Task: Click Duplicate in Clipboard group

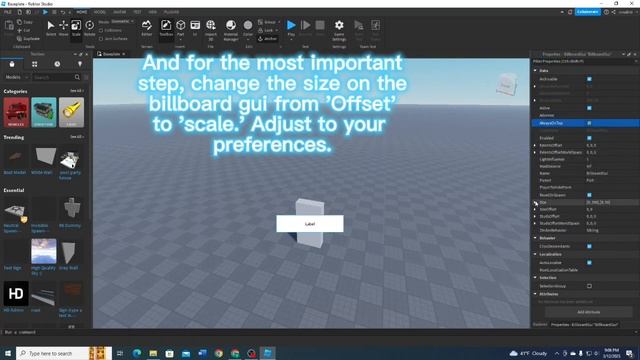Action: pyautogui.click(x=28, y=39)
